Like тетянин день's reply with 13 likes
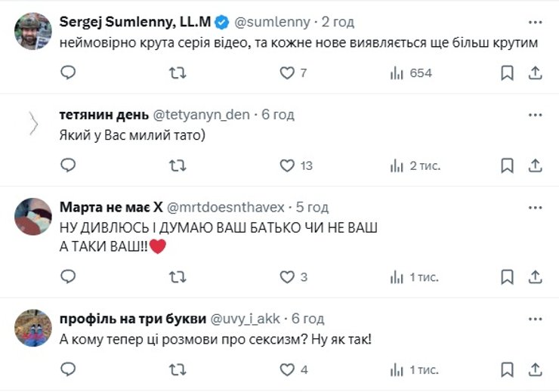The image size is (559, 392). (287, 165)
